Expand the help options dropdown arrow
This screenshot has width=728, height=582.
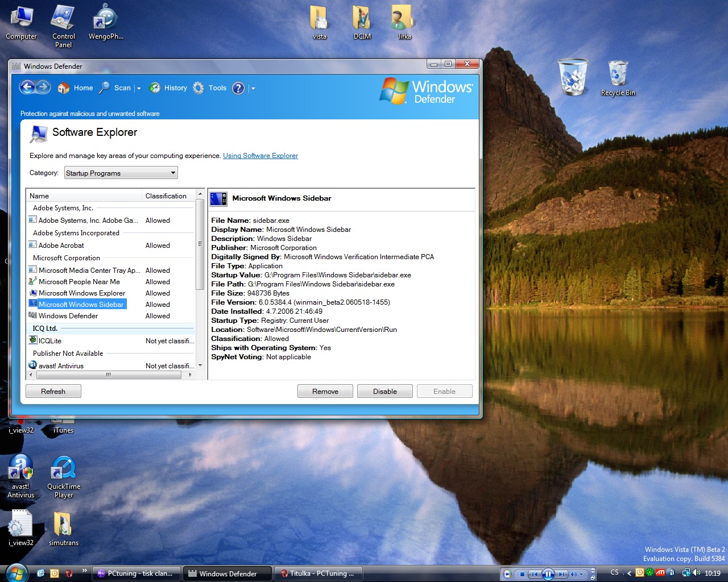point(253,89)
